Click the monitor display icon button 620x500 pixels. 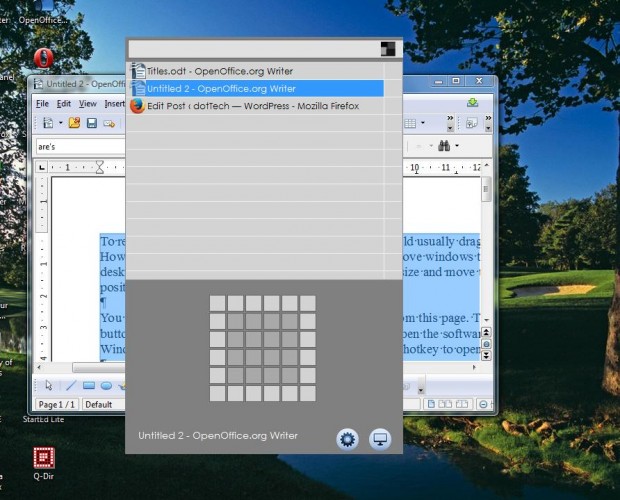click(379, 438)
